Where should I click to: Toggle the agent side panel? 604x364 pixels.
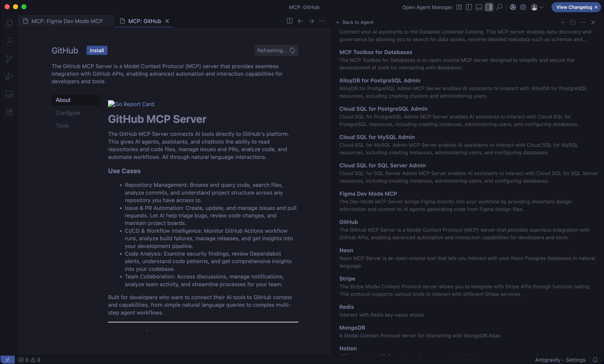pos(489,7)
